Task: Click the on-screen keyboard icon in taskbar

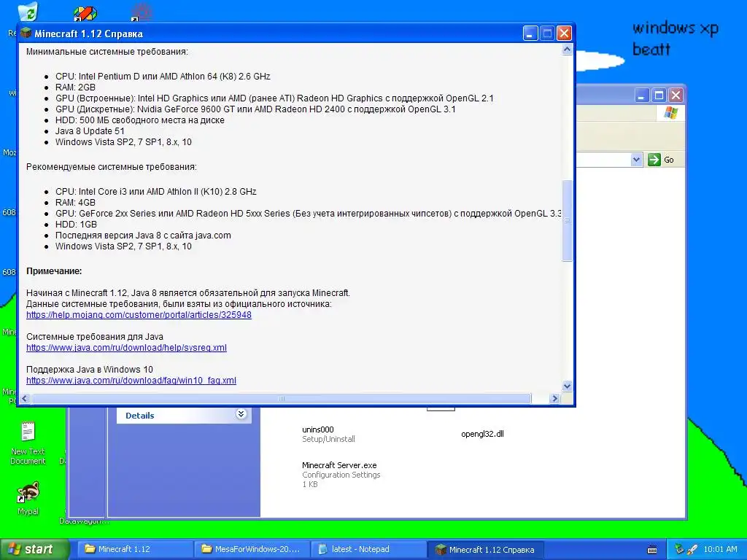Action: click(652, 550)
